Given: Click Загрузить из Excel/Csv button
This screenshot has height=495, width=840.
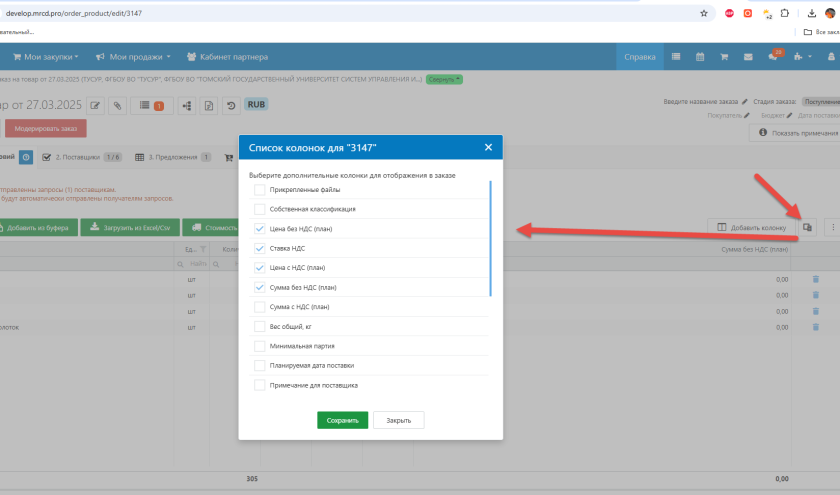Looking at the screenshot, I should [x=130, y=227].
